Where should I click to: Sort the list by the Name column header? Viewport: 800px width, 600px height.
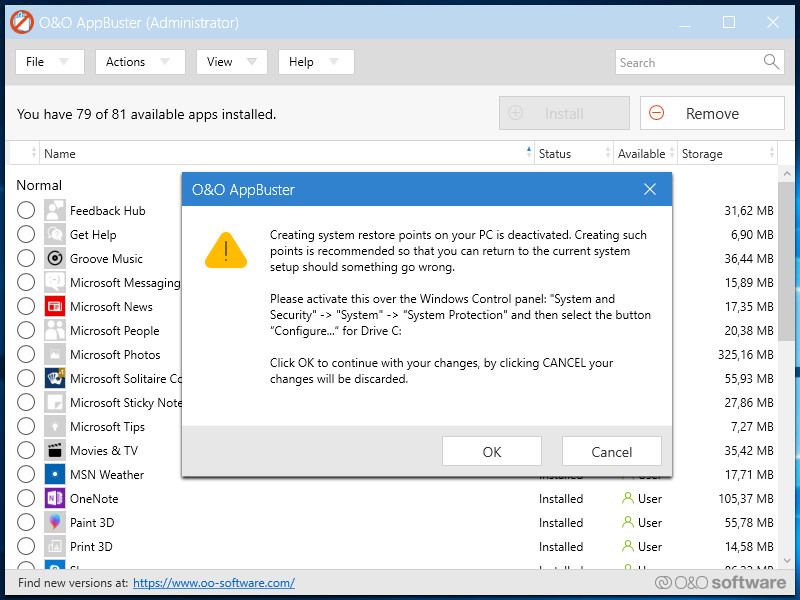point(287,154)
